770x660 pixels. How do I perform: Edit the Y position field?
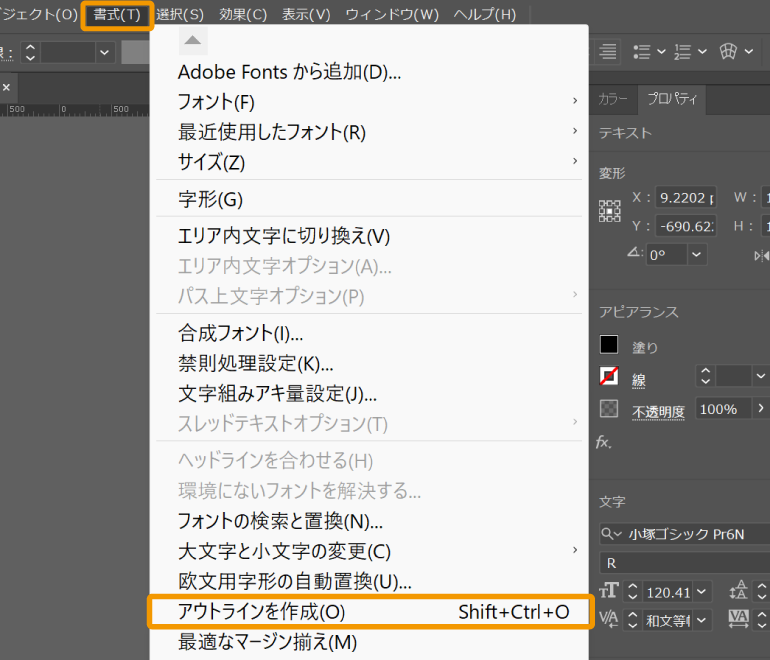686,226
